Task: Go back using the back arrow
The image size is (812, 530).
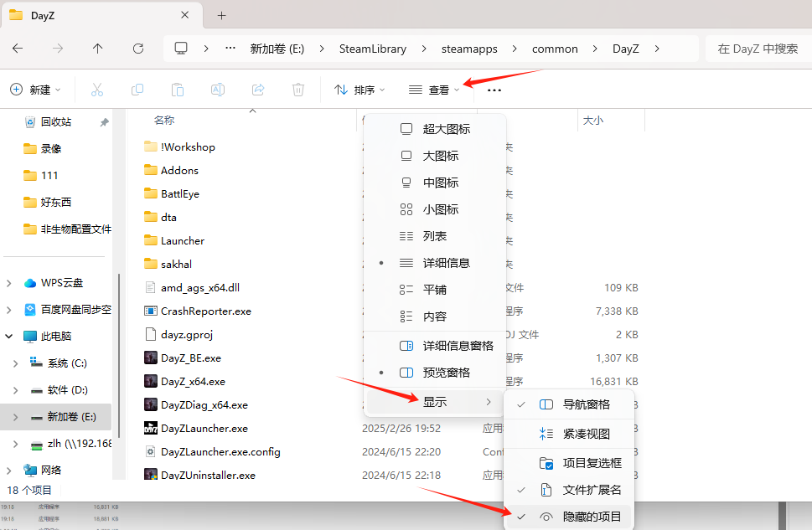Action: 18,49
